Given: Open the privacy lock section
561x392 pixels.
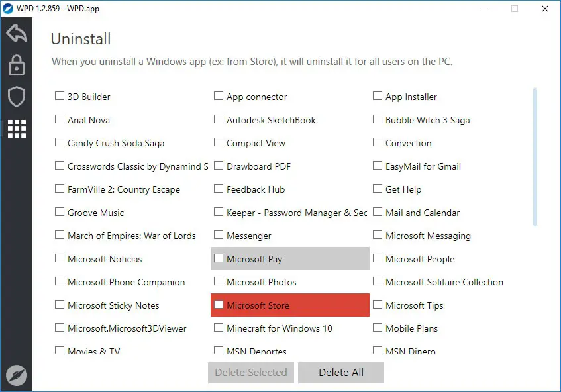Looking at the screenshot, I should coord(16,66).
